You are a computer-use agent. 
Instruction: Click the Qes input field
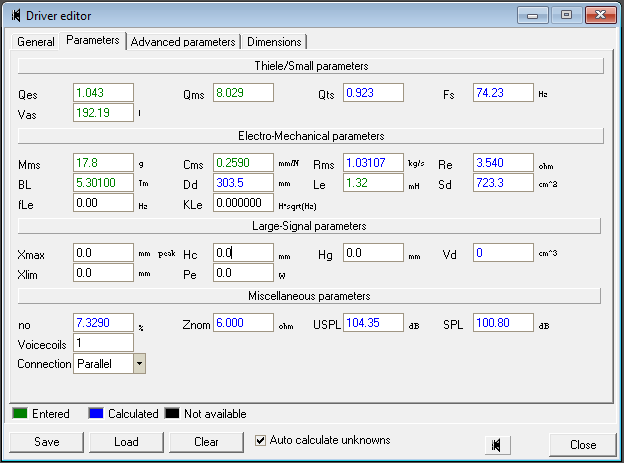pyautogui.click(x=103, y=93)
